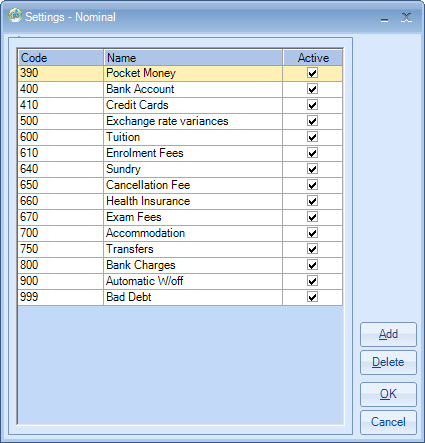Select the code cell 650
425x443 pixels.
pos(61,185)
